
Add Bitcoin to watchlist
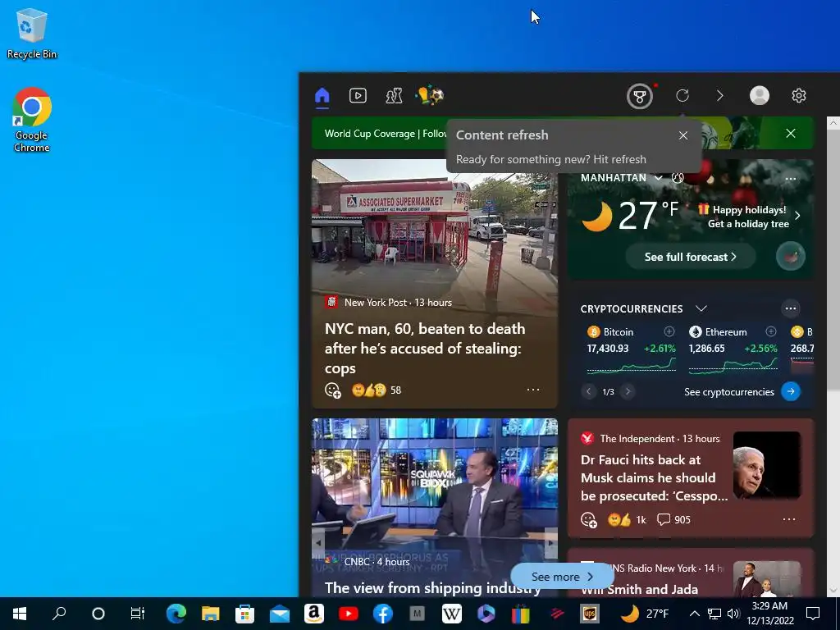click(x=669, y=331)
